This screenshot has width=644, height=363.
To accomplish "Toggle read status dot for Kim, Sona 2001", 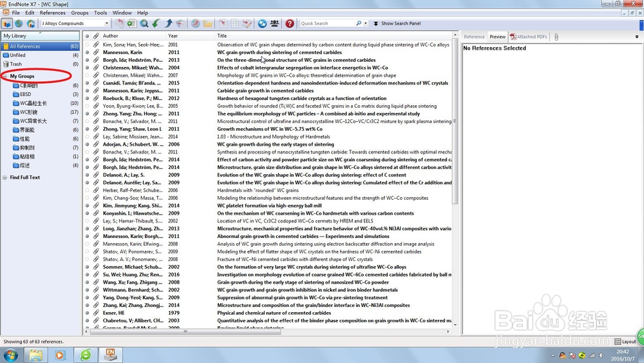I will coord(87,44).
